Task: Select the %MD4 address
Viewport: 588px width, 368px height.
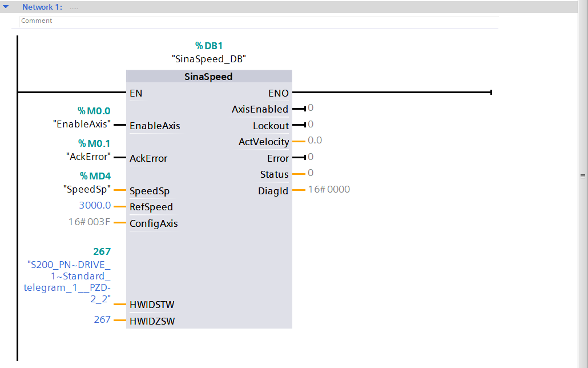Action: coord(95,176)
